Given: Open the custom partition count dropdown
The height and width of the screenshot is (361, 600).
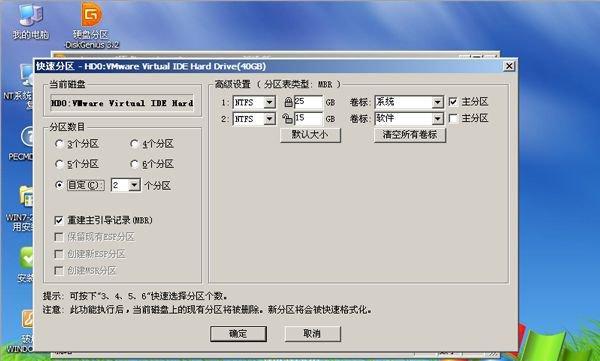Looking at the screenshot, I should point(134,185).
